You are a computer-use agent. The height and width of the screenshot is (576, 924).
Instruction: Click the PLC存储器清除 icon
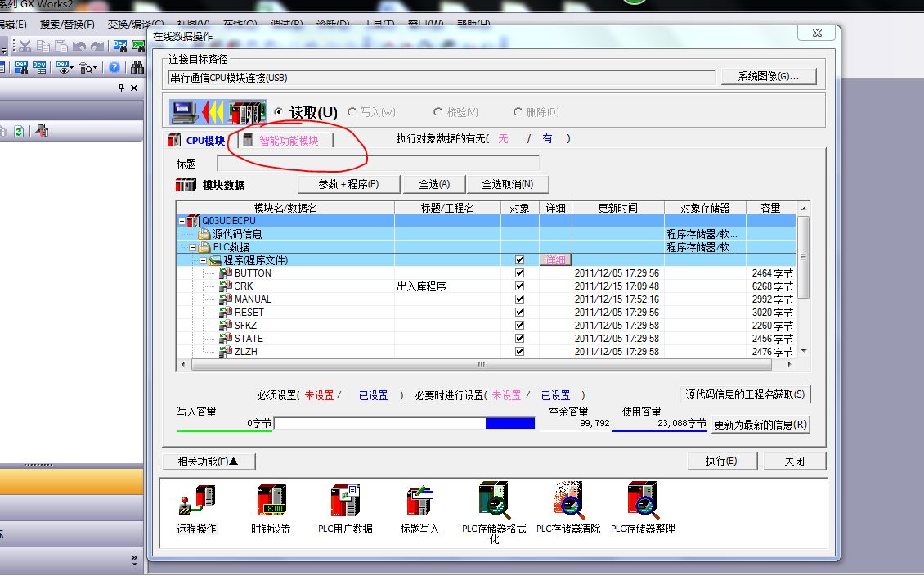(568, 500)
